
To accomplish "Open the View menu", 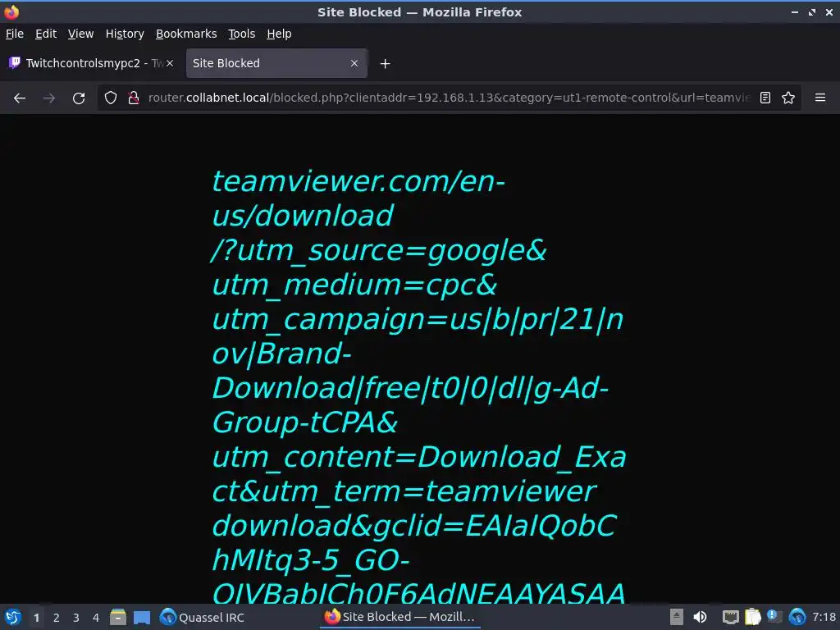I will (81, 34).
